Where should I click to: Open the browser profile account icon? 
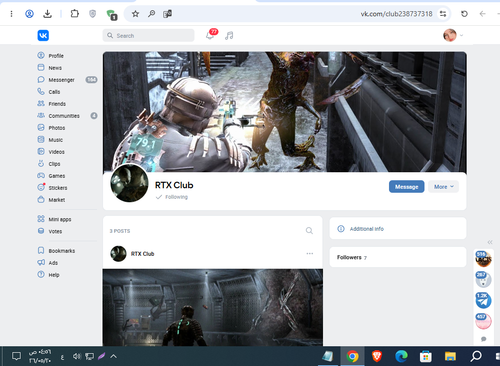tap(29, 14)
